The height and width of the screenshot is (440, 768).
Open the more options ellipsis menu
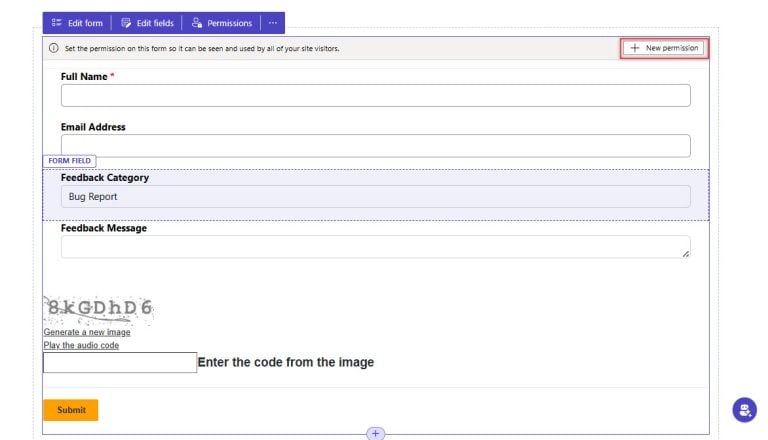tap(272, 23)
